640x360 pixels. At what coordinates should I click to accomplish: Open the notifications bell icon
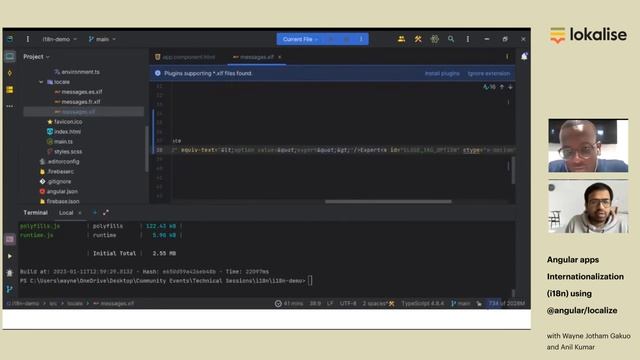tap(524, 57)
